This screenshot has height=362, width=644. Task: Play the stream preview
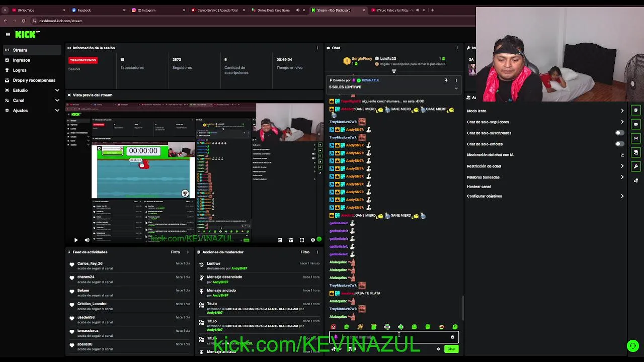click(76, 240)
